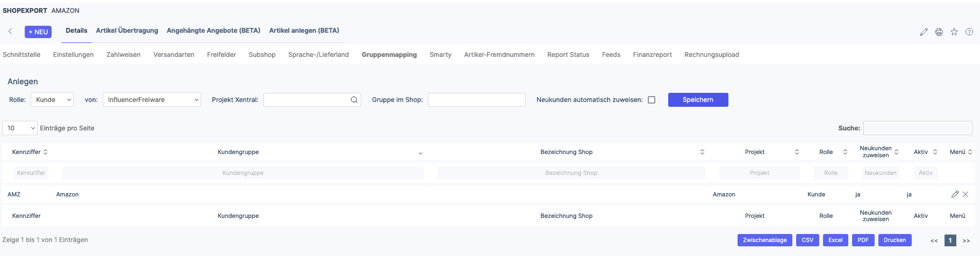This screenshot has height=256, width=980.
Task: Open the Rolle dropdown
Action: (52, 100)
